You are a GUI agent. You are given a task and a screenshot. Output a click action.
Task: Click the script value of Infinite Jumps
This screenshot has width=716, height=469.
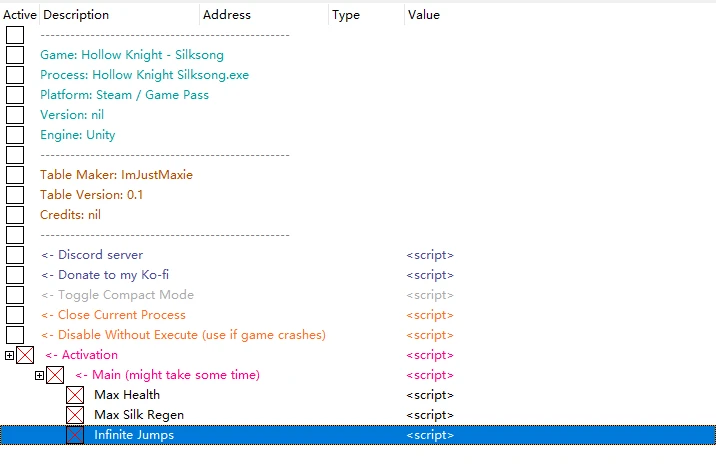(430, 435)
